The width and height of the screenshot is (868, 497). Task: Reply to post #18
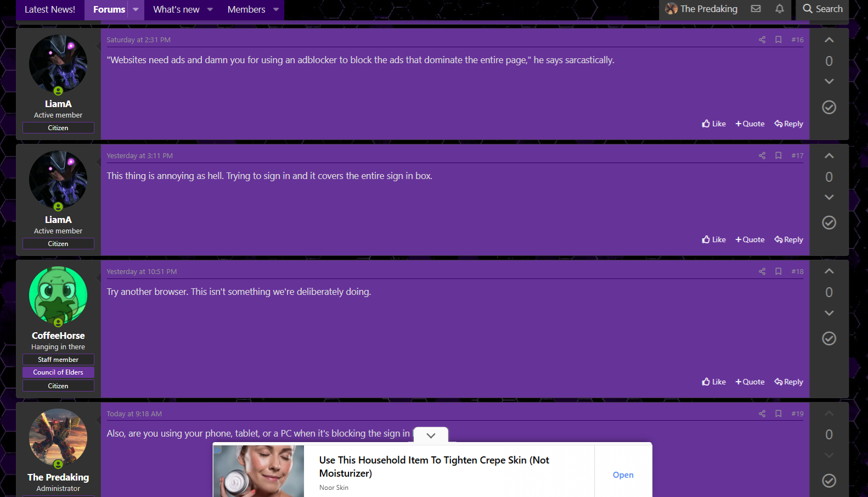788,382
